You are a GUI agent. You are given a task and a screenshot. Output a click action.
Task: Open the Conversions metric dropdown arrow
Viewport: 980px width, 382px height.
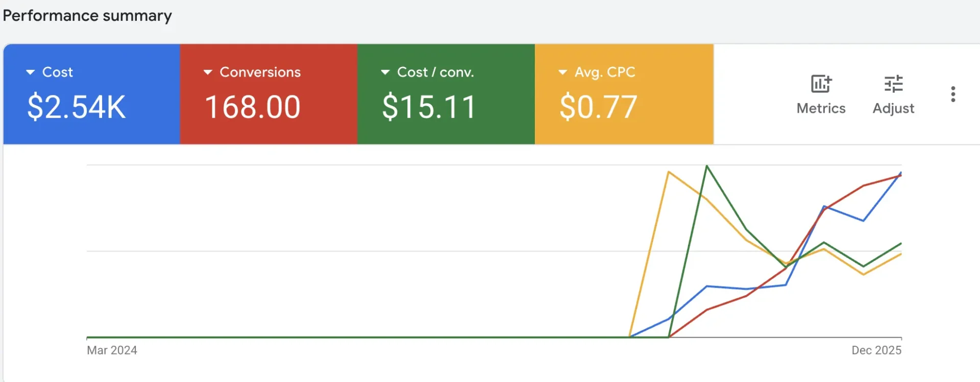[207, 72]
